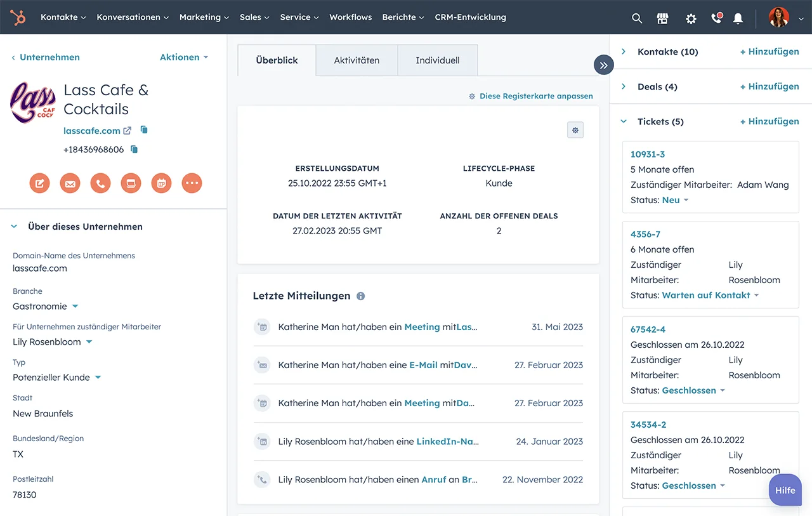Open the Marketing menu

tap(204, 17)
